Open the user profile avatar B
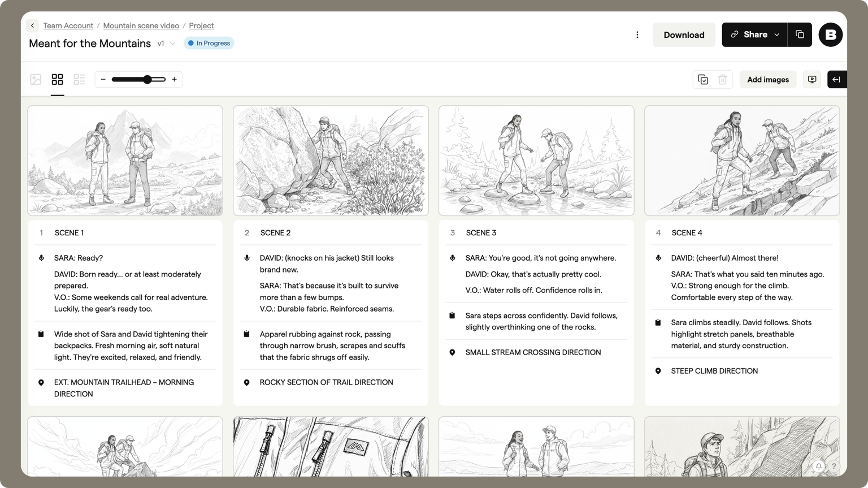 830,34
